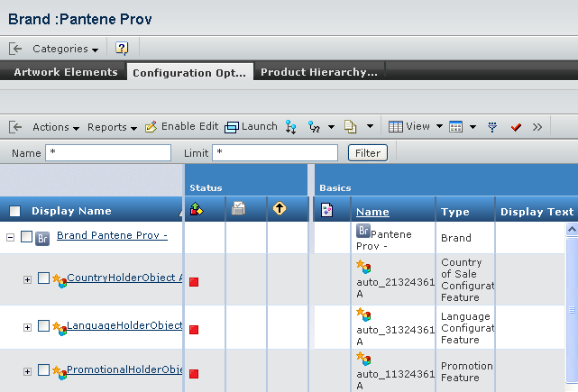The width and height of the screenshot is (578, 392).
Task: Click the help question mark icon
Action: pyautogui.click(x=122, y=49)
